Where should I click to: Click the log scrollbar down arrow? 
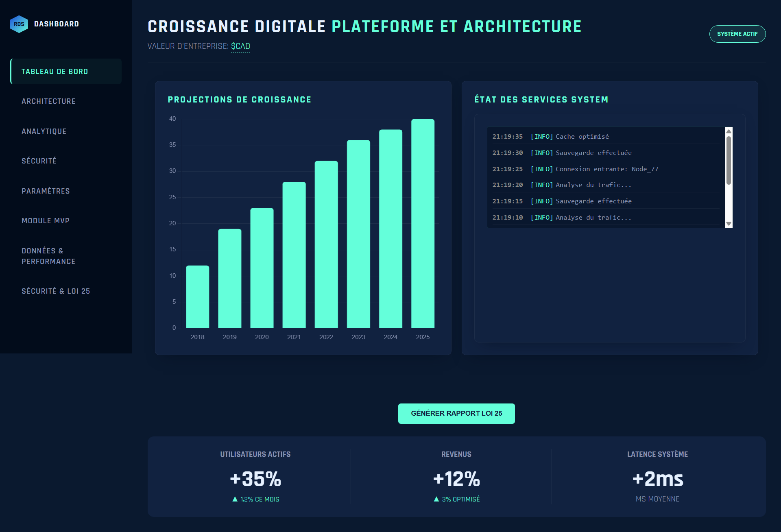729,224
